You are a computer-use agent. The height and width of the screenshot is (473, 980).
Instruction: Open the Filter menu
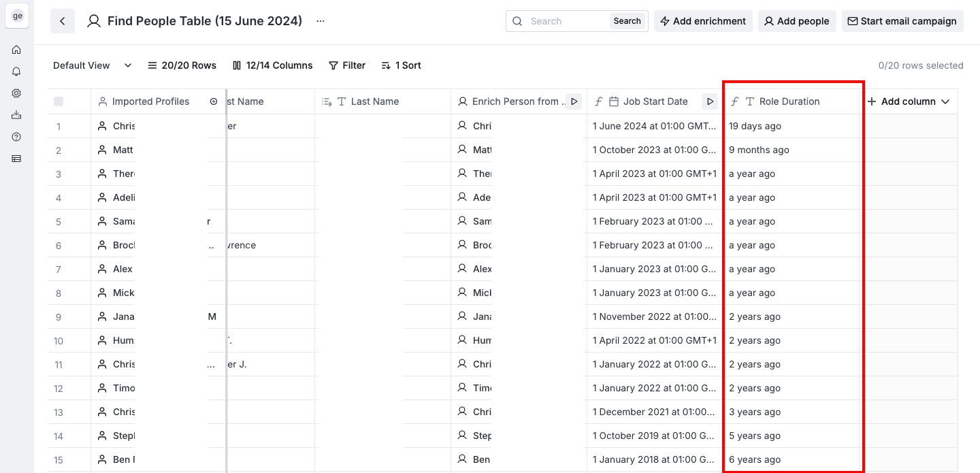[x=347, y=65]
